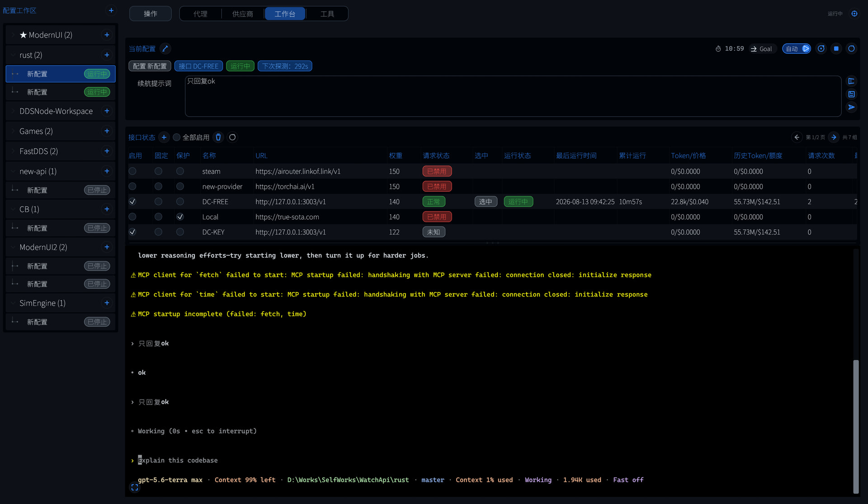This screenshot has width=868, height=504.
Task: Uncheck the DC-FREE enabled checkbox
Action: click(132, 202)
